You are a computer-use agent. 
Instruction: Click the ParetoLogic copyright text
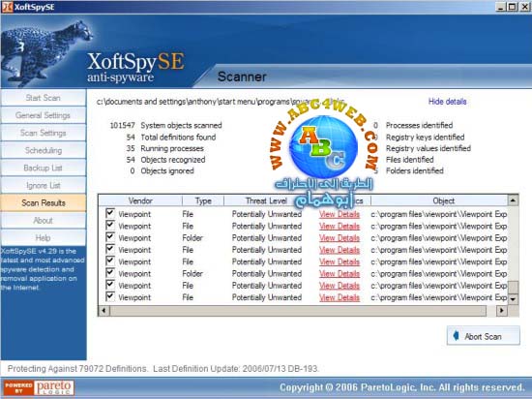[402, 387]
